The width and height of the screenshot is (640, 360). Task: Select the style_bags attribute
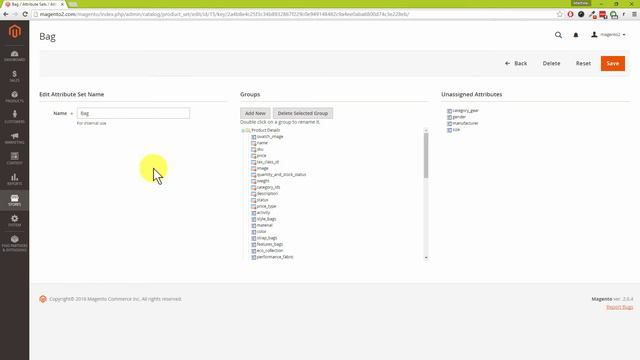click(266, 219)
